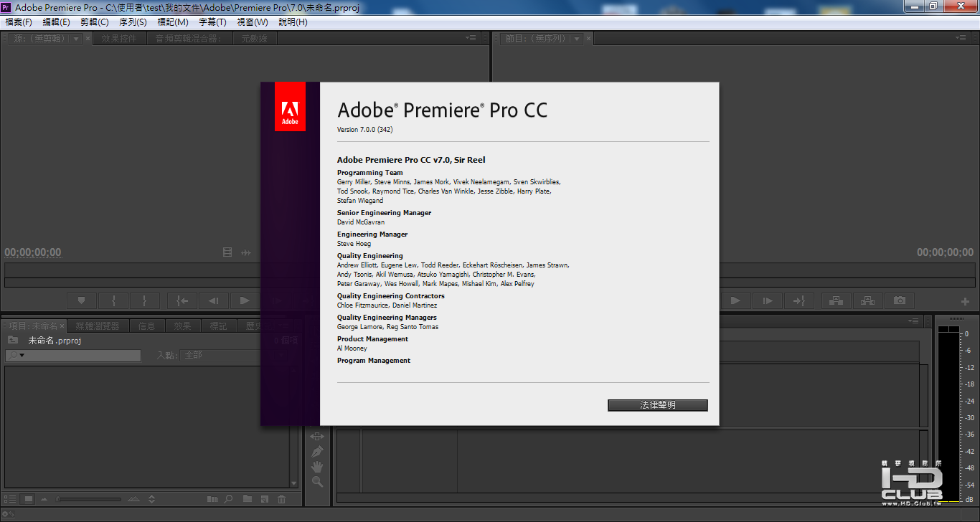Click Mark Out button in Source monitor

tap(145, 300)
